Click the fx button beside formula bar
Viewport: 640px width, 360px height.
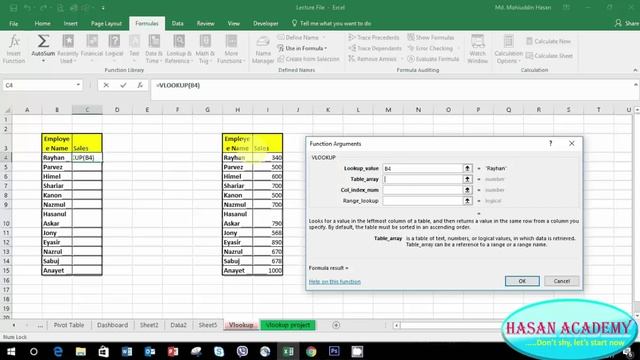(140, 85)
